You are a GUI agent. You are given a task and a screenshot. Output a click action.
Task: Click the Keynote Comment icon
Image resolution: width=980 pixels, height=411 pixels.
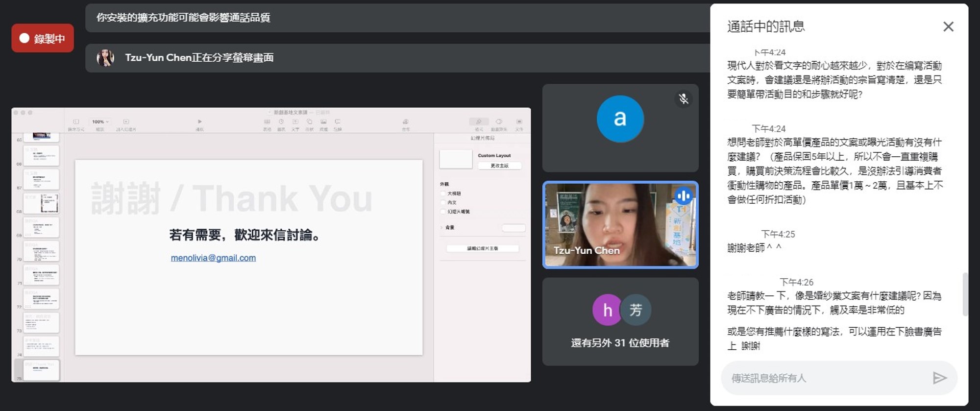338,121
